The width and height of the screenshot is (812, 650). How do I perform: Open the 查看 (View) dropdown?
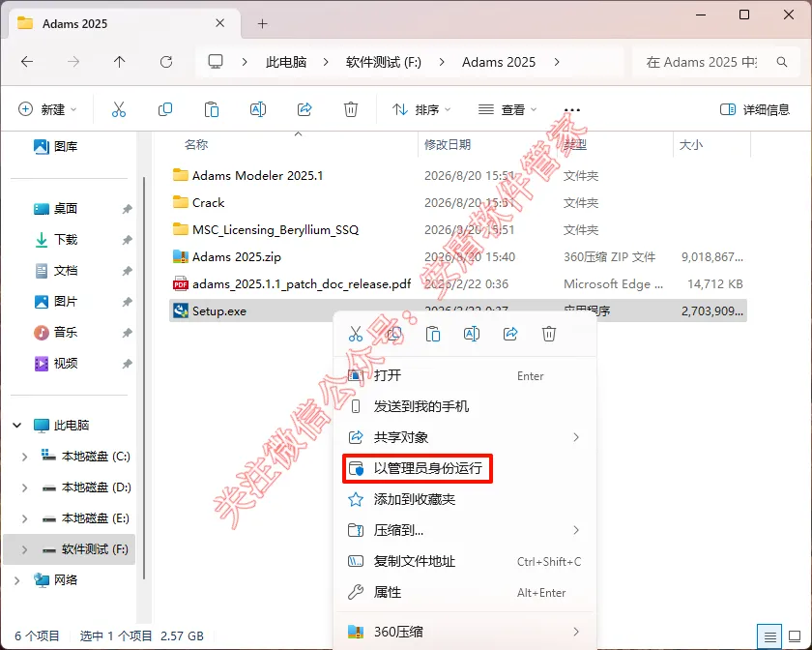(x=507, y=109)
